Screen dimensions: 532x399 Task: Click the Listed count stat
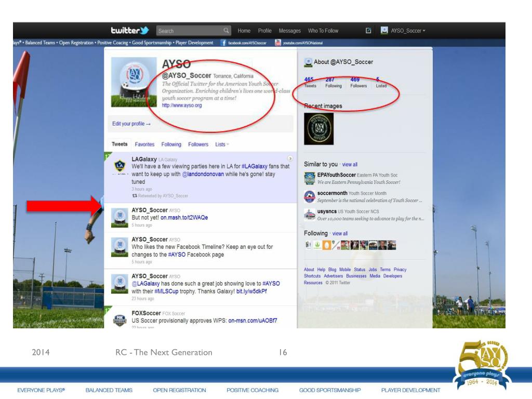coord(381,82)
